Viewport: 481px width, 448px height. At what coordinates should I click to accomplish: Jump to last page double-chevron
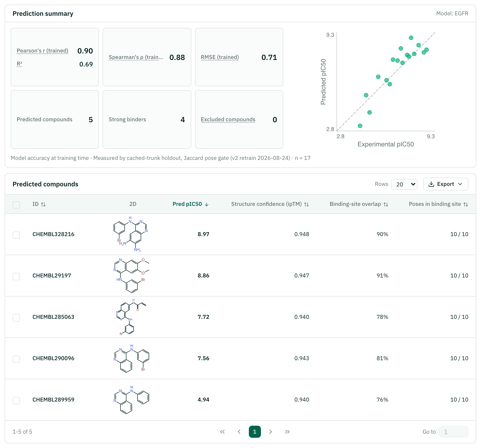pyautogui.click(x=287, y=432)
